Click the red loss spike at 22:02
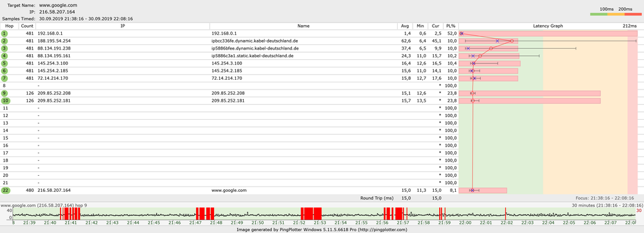Viewport: 644px width, 233px height. click(x=505, y=214)
